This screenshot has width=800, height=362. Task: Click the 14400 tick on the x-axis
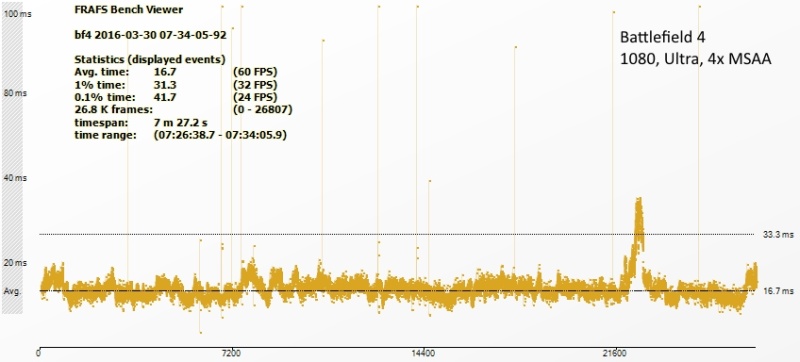point(423,353)
